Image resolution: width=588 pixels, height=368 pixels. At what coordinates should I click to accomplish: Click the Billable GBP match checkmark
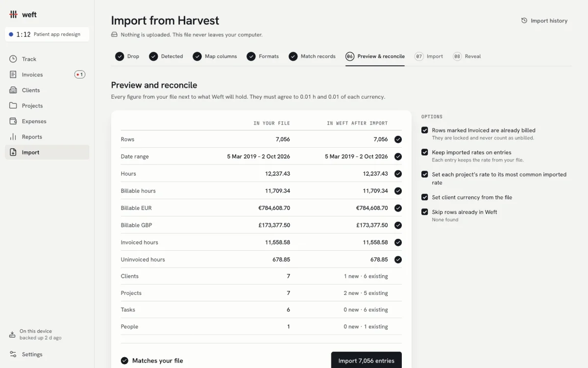[398, 225]
